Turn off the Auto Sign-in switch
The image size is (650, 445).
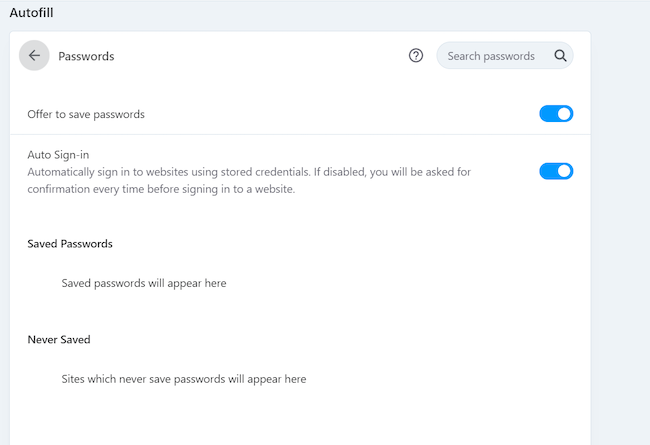[x=556, y=171]
